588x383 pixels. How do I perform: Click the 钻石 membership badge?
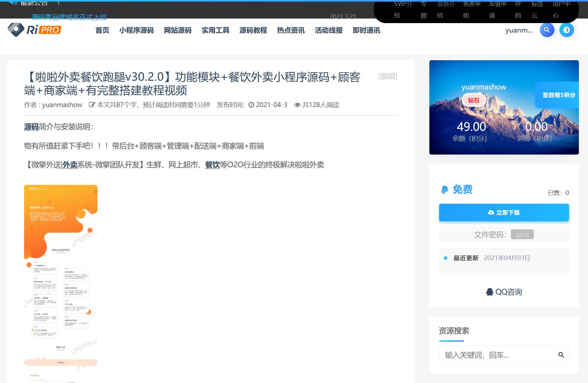[x=474, y=100]
